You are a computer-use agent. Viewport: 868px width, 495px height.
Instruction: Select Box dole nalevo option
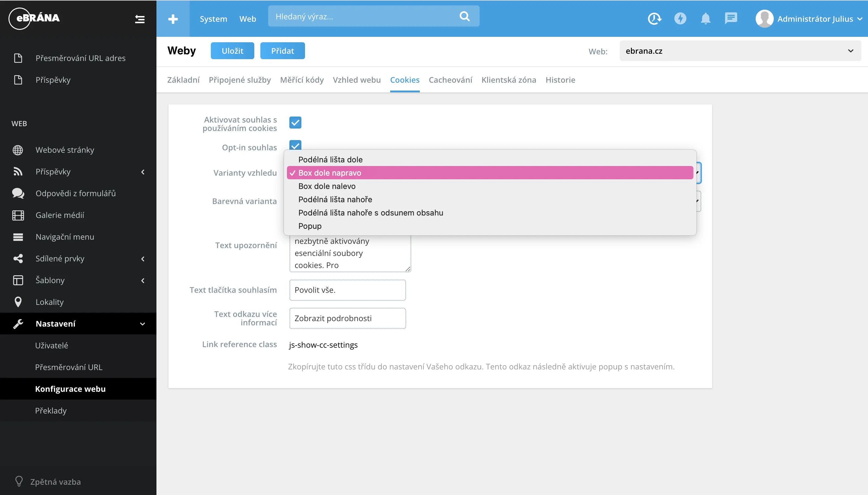(490, 186)
